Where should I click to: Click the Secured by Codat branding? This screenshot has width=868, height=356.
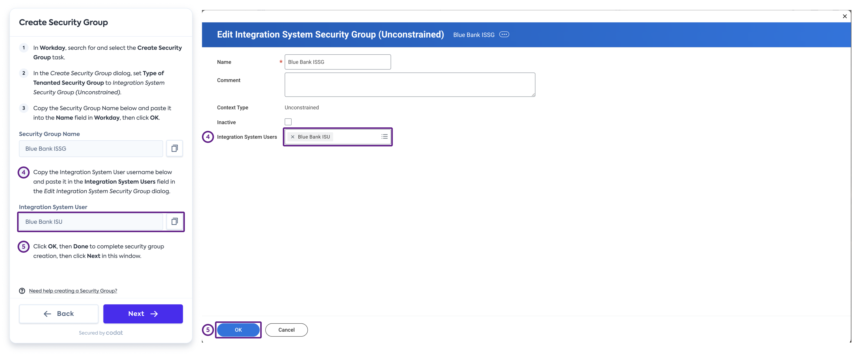click(x=100, y=332)
